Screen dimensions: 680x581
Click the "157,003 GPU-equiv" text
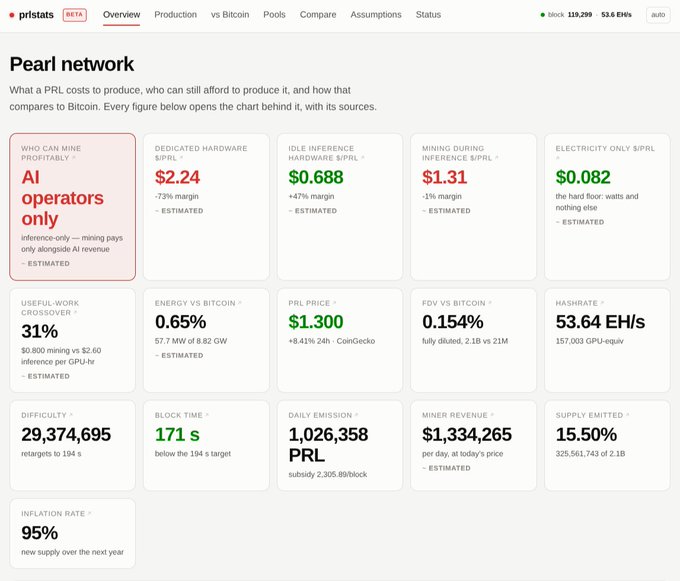pyautogui.click(x=589, y=341)
